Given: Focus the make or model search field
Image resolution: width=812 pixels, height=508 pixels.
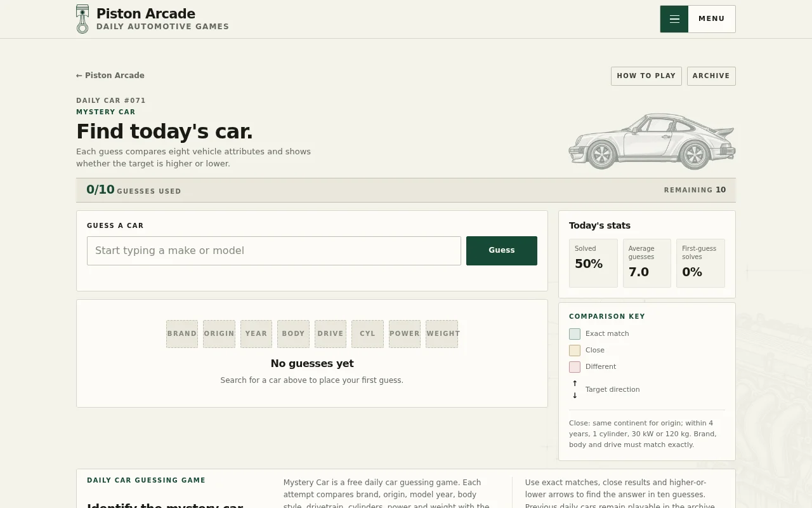Looking at the screenshot, I should tap(274, 251).
